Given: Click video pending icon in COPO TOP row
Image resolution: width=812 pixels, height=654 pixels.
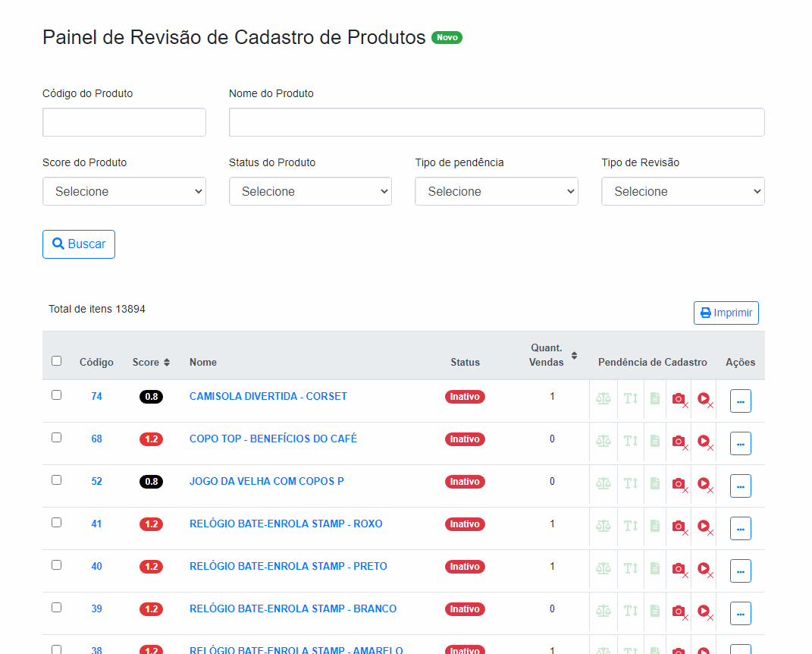Looking at the screenshot, I should click(x=705, y=442).
